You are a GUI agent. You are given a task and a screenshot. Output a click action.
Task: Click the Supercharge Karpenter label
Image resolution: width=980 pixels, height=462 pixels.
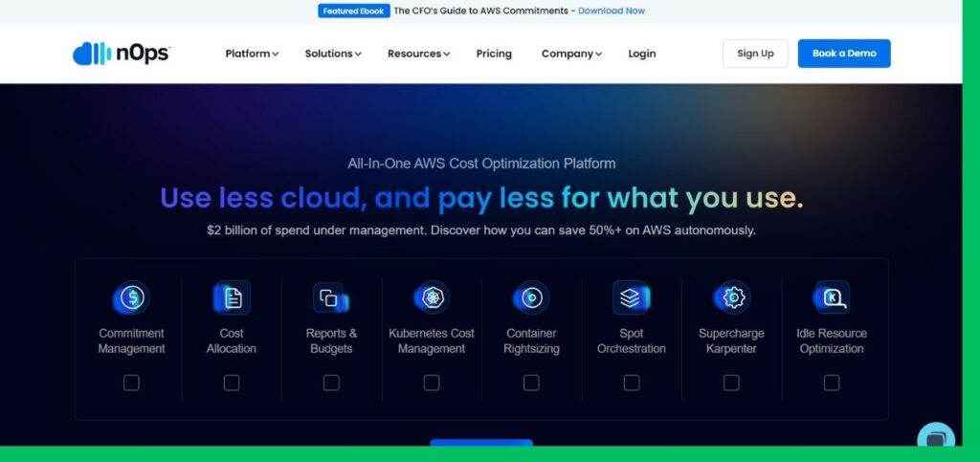click(731, 341)
